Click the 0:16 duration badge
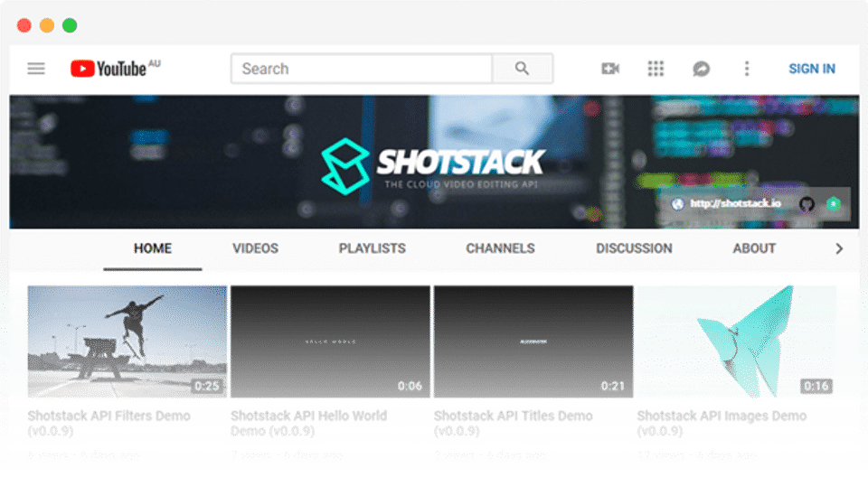Viewport: 868px width, 477px height. (816, 387)
